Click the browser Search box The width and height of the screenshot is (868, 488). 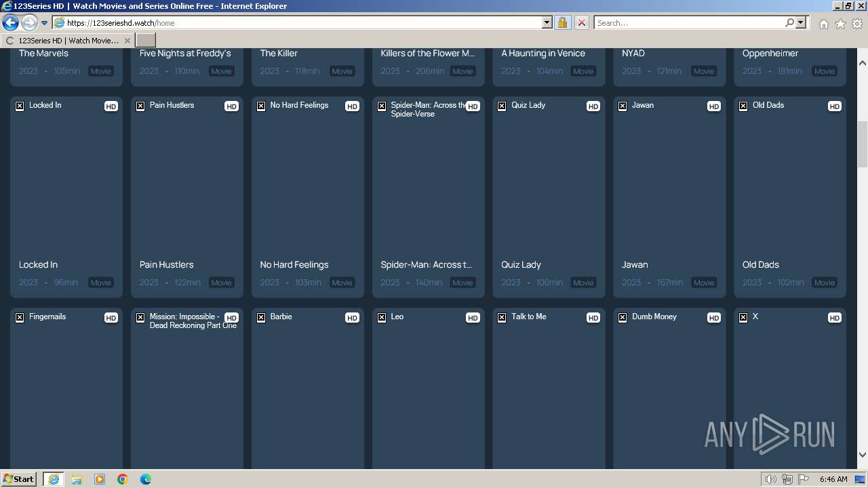(x=688, y=23)
